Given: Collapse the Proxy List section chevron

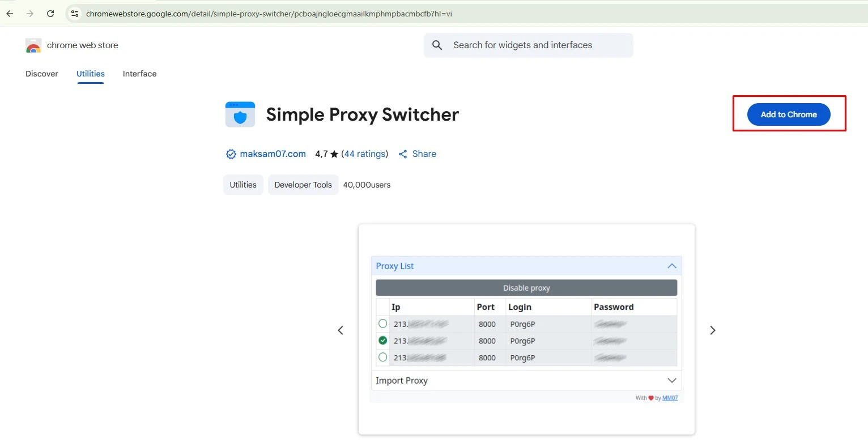Looking at the screenshot, I should [672, 266].
